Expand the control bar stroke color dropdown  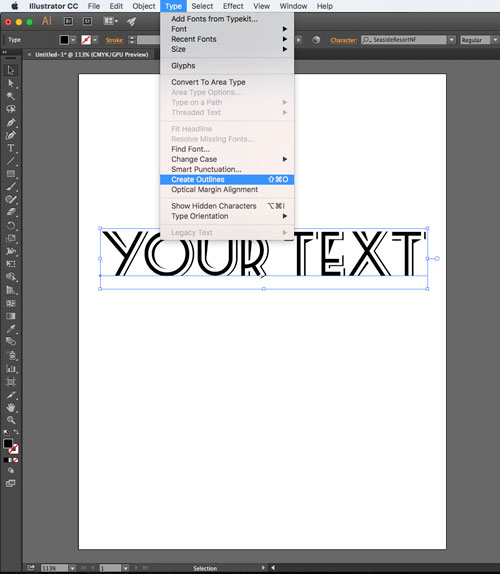tap(95, 40)
